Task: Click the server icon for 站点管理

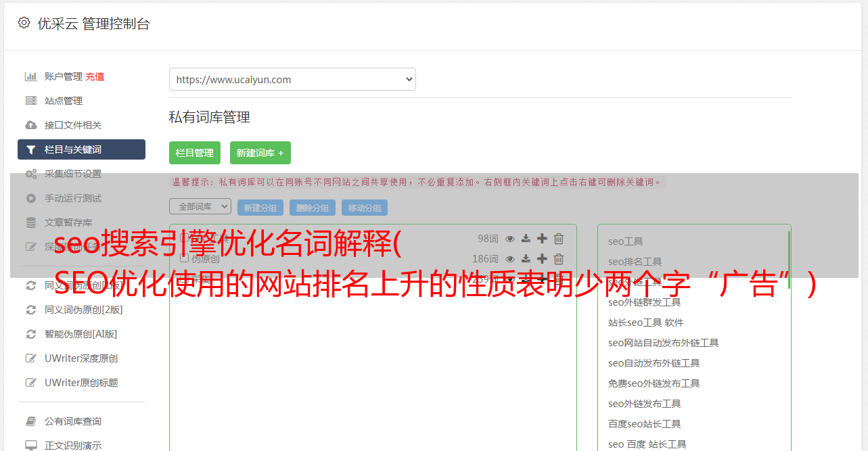Action: pyautogui.click(x=30, y=101)
